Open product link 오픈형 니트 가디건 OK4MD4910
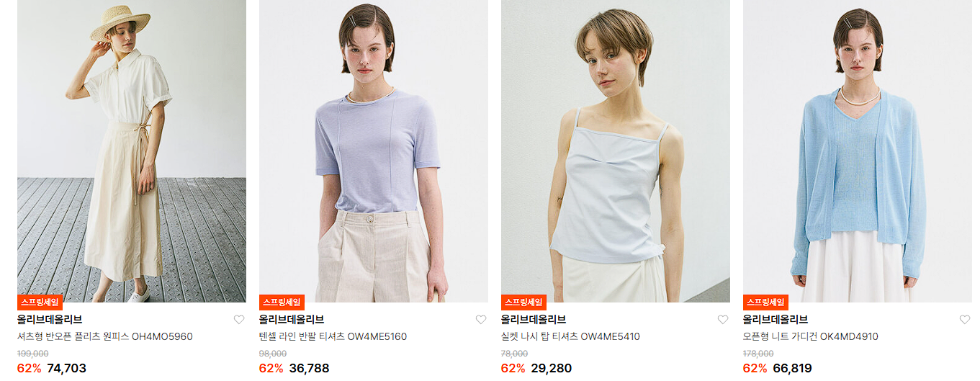This screenshot has width=980, height=381. click(811, 336)
